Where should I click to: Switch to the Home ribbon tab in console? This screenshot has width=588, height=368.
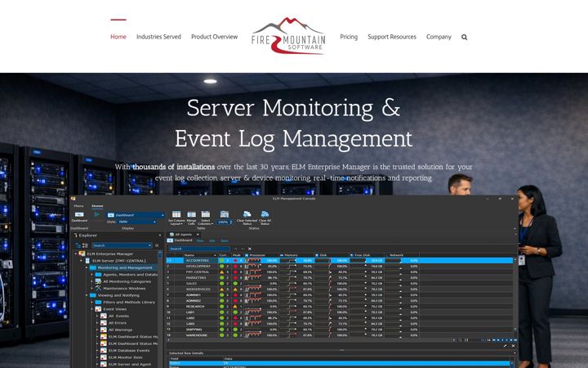(x=97, y=206)
